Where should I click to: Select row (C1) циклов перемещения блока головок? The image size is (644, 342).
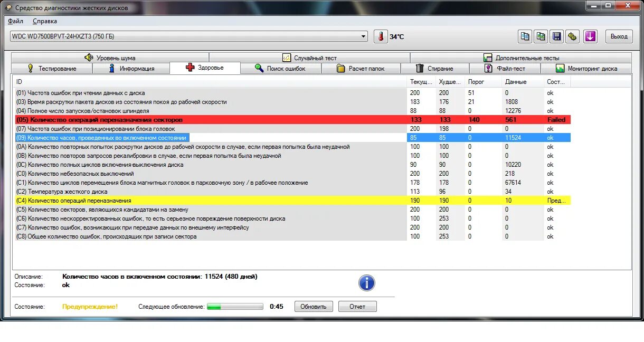point(292,183)
